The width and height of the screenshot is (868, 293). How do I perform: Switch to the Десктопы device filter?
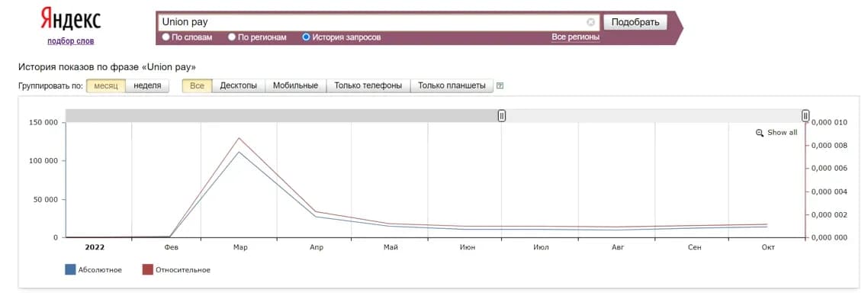pos(239,86)
